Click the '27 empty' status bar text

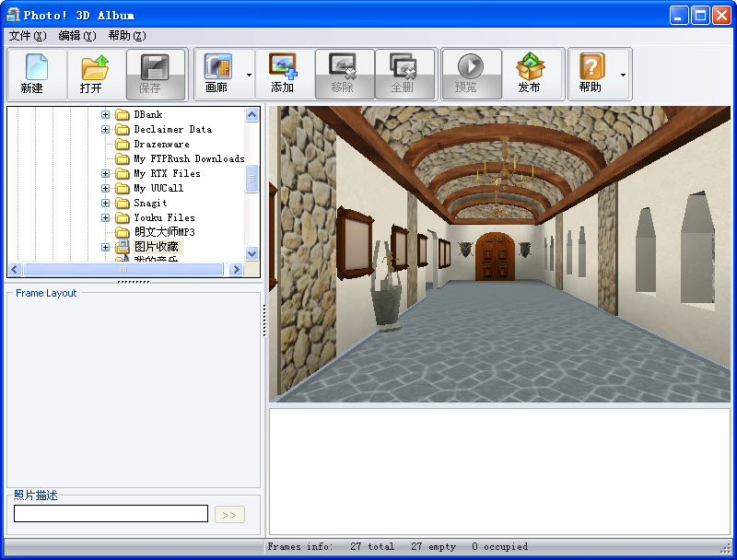pyautogui.click(x=433, y=546)
